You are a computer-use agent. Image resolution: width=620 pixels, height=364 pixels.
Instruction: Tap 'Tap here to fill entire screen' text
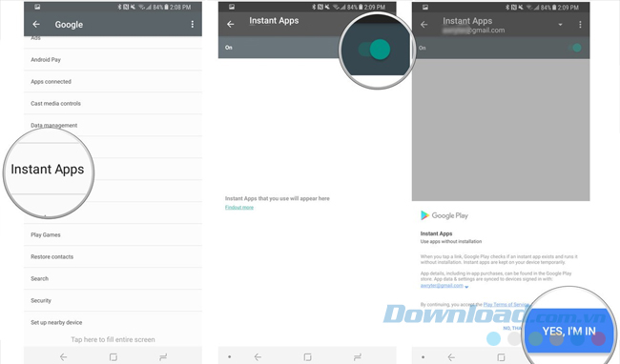[114, 339]
